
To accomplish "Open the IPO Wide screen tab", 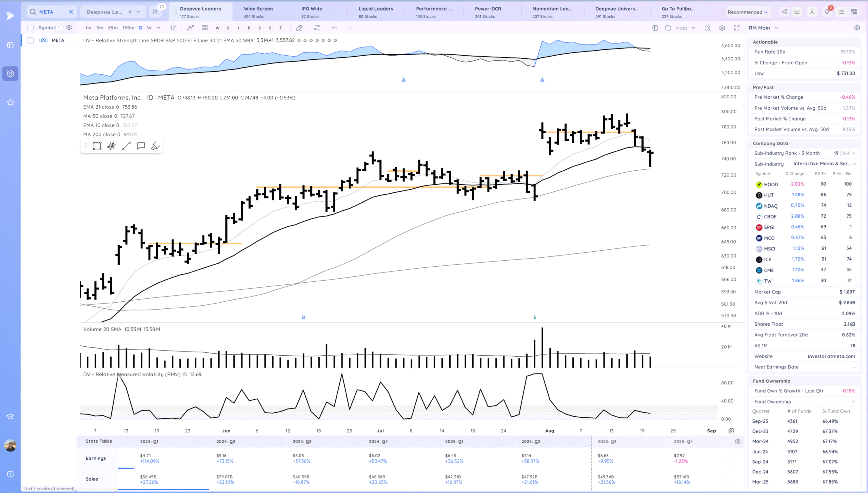I will 312,12.
